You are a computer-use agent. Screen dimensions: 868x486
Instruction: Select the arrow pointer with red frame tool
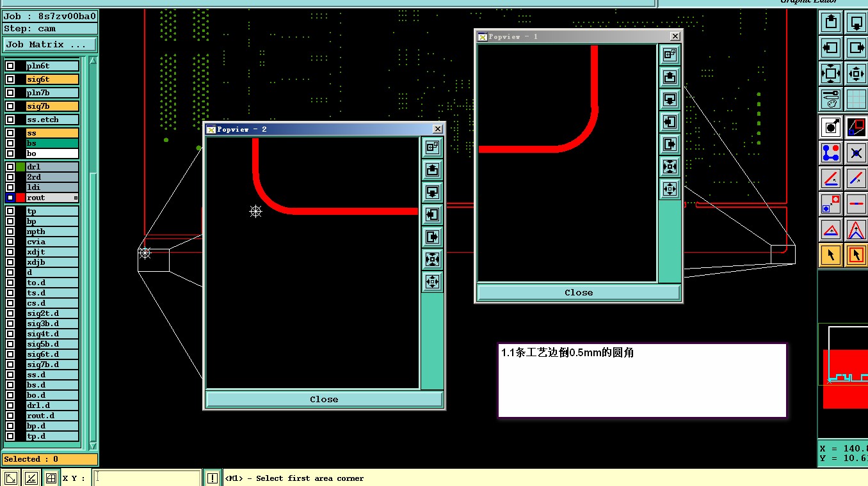[856, 255]
